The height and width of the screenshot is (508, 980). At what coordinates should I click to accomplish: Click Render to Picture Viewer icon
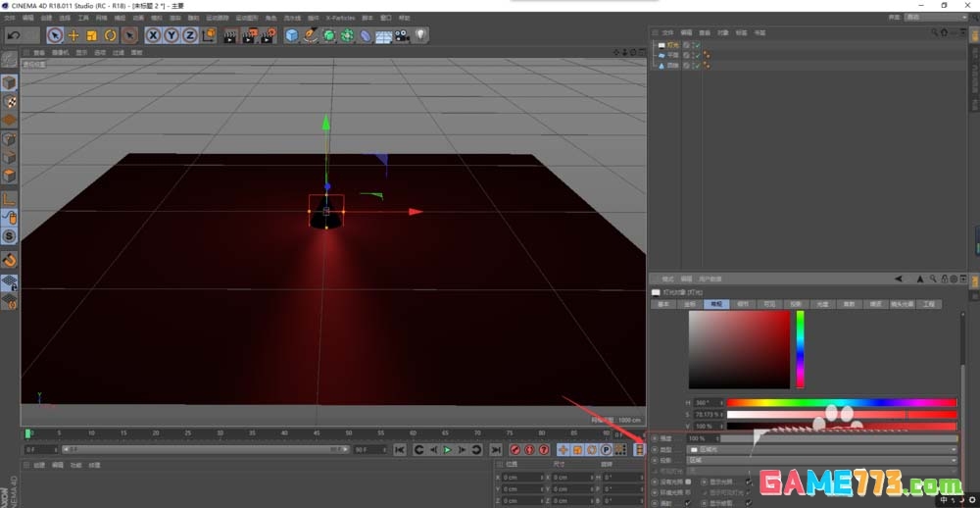click(250, 35)
